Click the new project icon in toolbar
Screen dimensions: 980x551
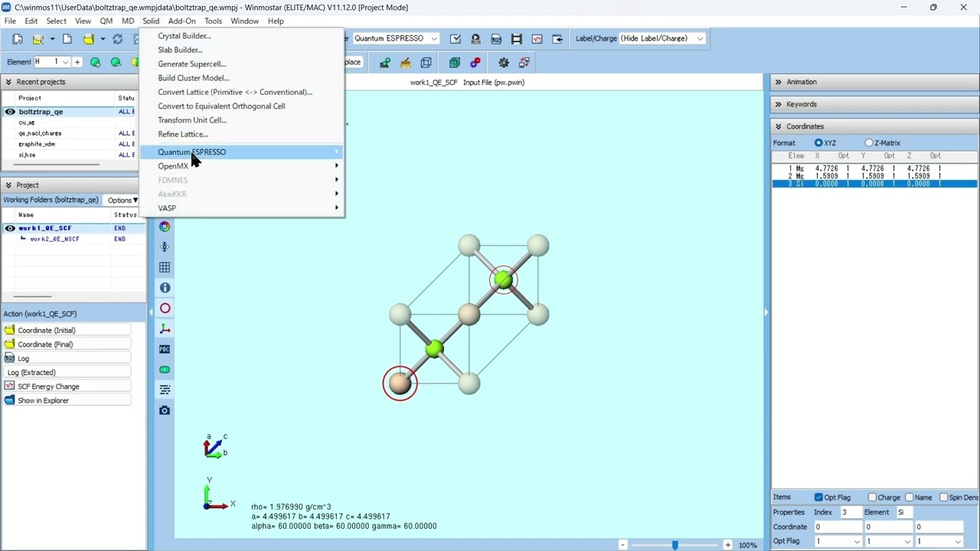coord(18,39)
